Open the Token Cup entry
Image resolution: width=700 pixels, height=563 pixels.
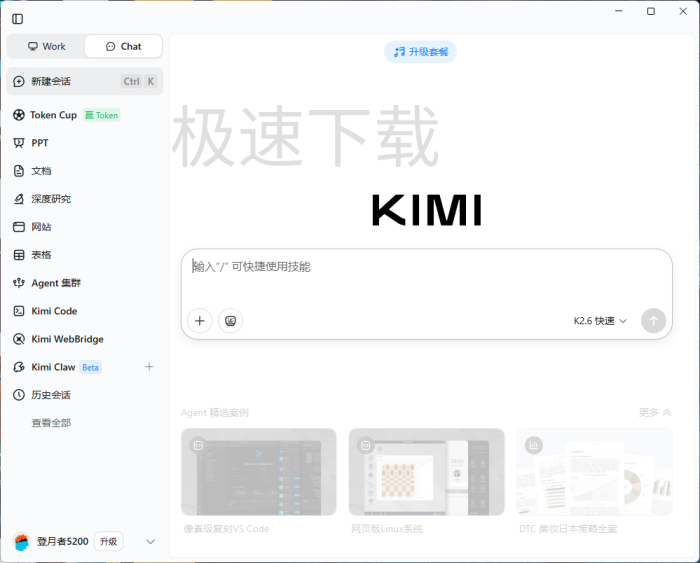(85, 115)
